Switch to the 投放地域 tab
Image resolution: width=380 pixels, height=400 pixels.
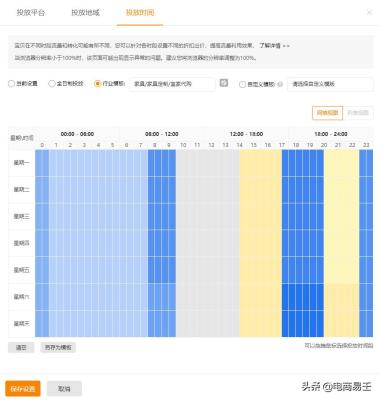click(85, 13)
